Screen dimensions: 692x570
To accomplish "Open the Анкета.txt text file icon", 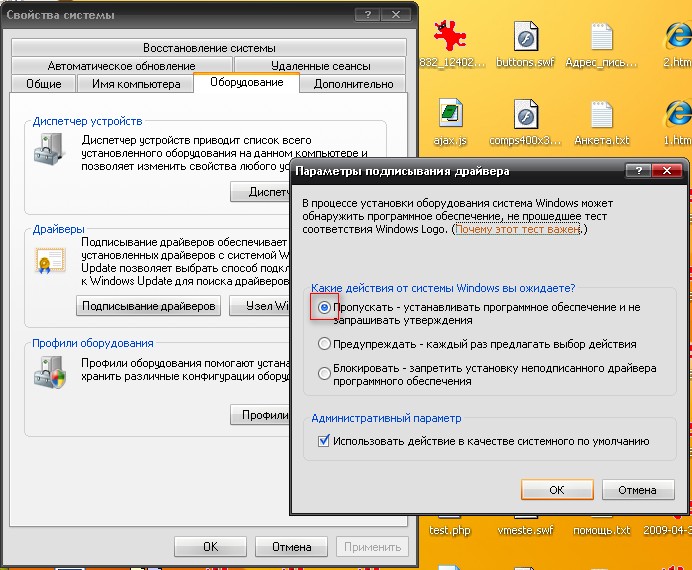I will [600, 115].
